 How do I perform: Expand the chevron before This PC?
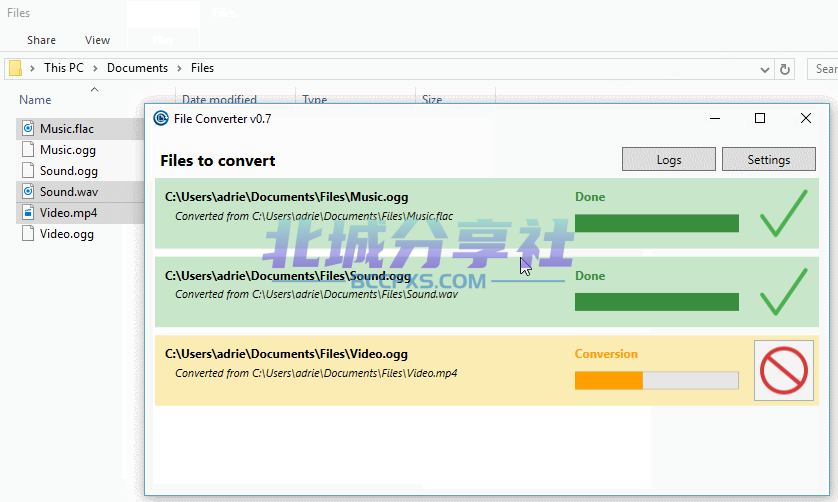pyautogui.click(x=32, y=68)
